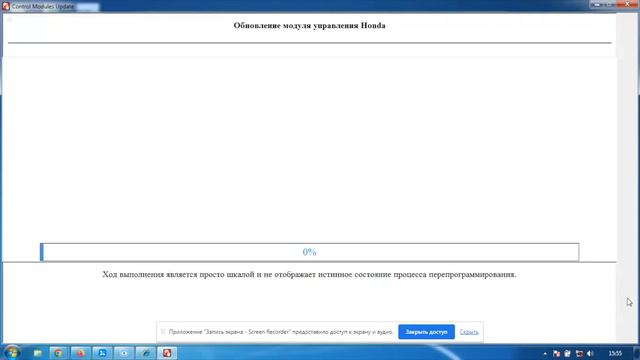This screenshot has height=360, width=640.
Task: Open the Windows Start menu orb
Action: [12, 353]
